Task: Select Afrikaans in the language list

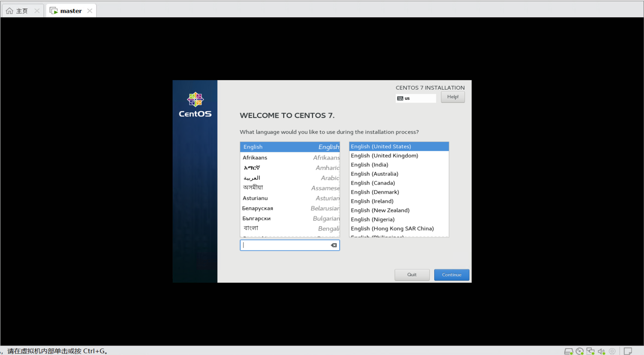Action: click(255, 157)
